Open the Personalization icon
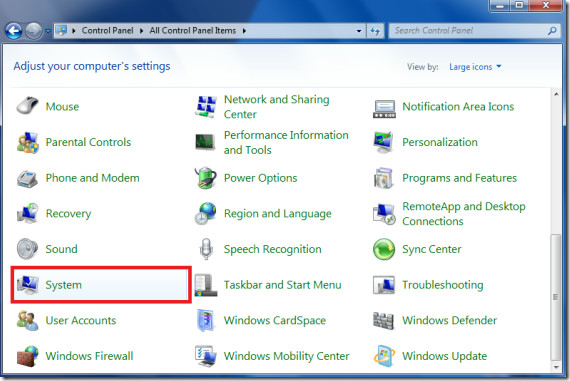This screenshot has width=570, height=381. tap(384, 142)
